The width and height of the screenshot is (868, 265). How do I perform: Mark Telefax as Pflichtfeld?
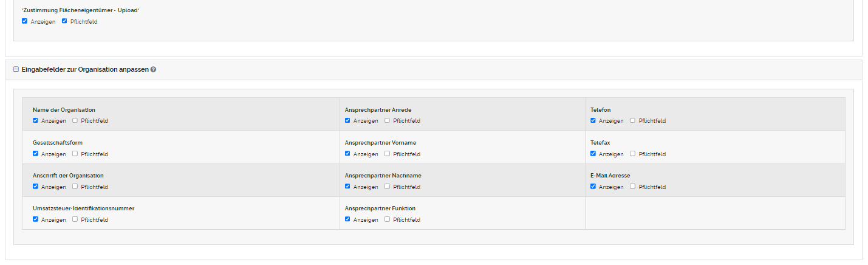click(x=632, y=153)
